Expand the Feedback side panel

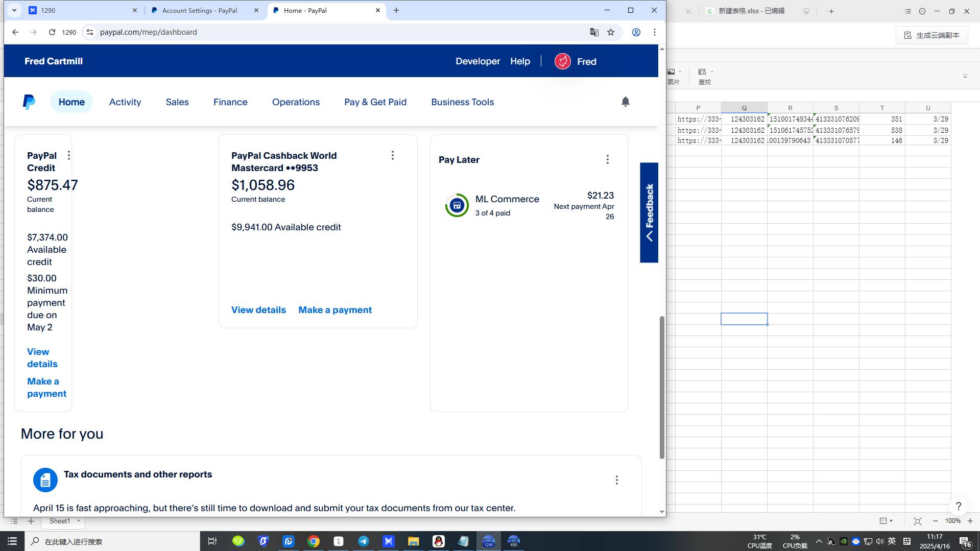pos(649,212)
